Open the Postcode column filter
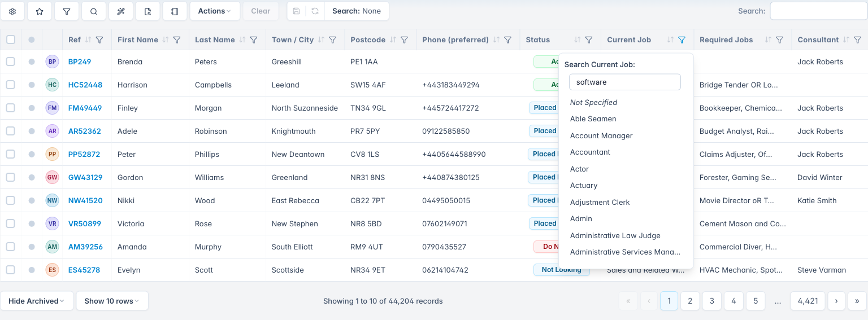Screen dimensions: 868x320 [x=404, y=40]
